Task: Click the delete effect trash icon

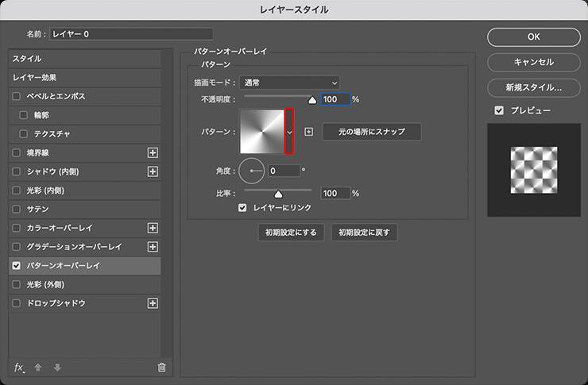Action: point(161,367)
